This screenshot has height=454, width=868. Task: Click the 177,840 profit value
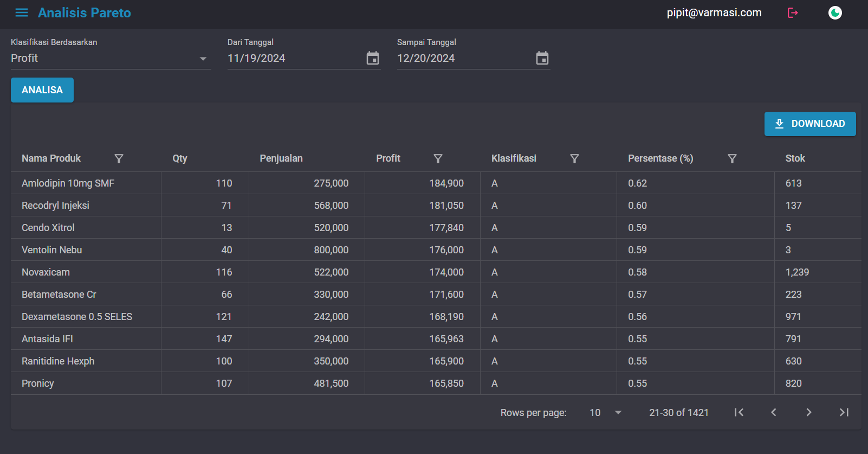[446, 228]
